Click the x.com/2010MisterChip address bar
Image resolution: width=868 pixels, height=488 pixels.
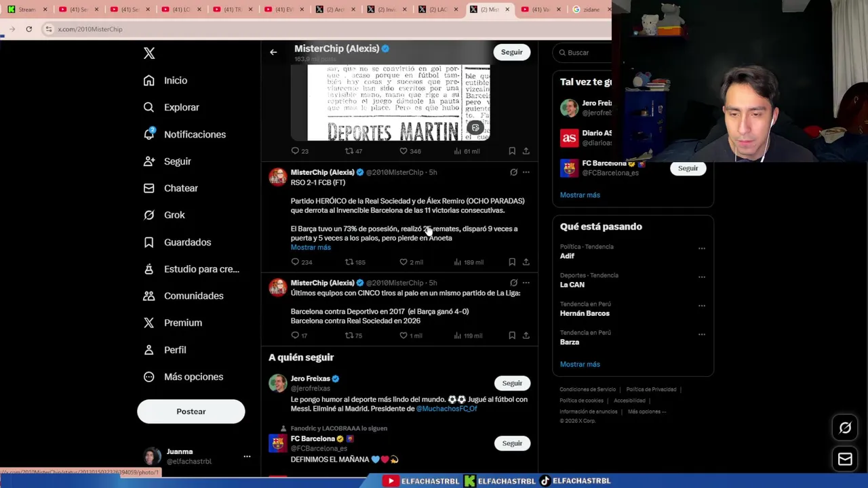click(x=325, y=29)
